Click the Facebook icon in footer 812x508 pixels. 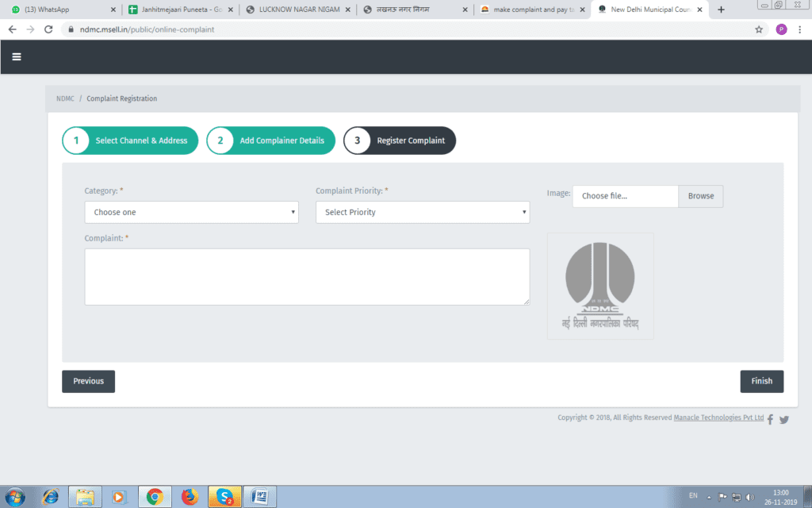pos(770,419)
